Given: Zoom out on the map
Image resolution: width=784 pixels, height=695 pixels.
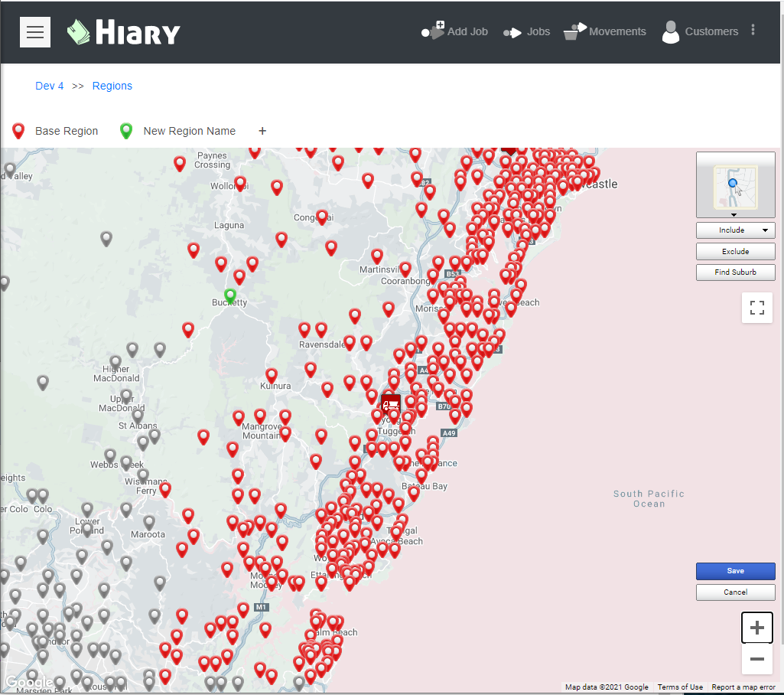Looking at the screenshot, I should coord(757,658).
